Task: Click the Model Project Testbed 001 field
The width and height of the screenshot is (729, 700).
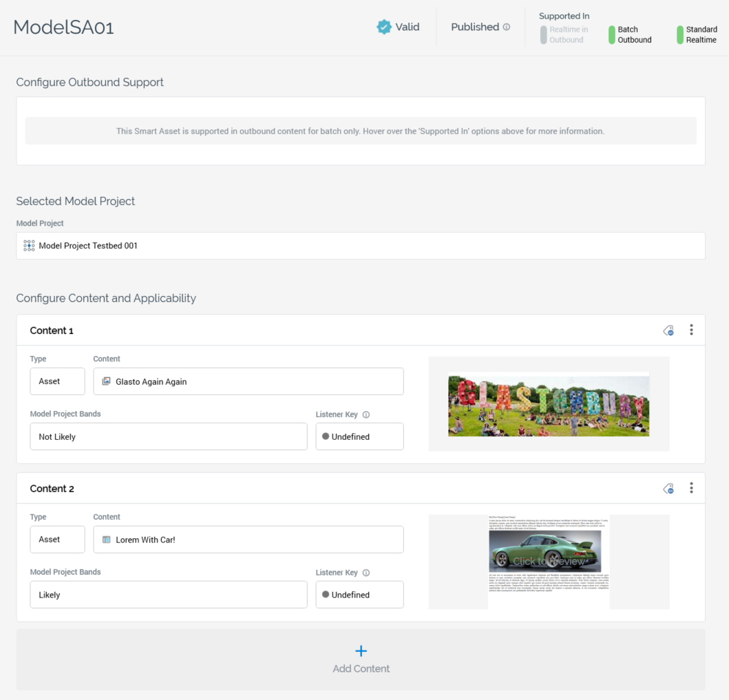Action: 361,246
